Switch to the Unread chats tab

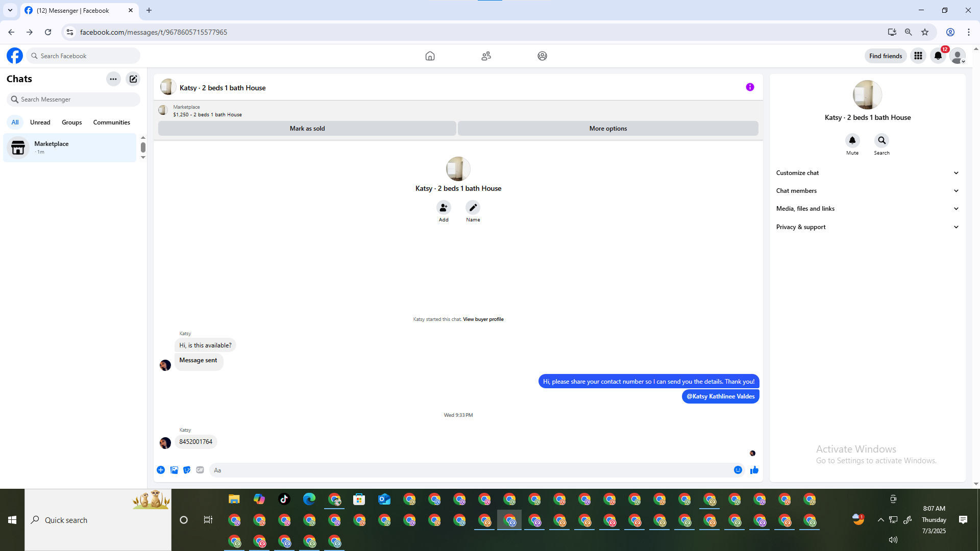tap(40, 122)
